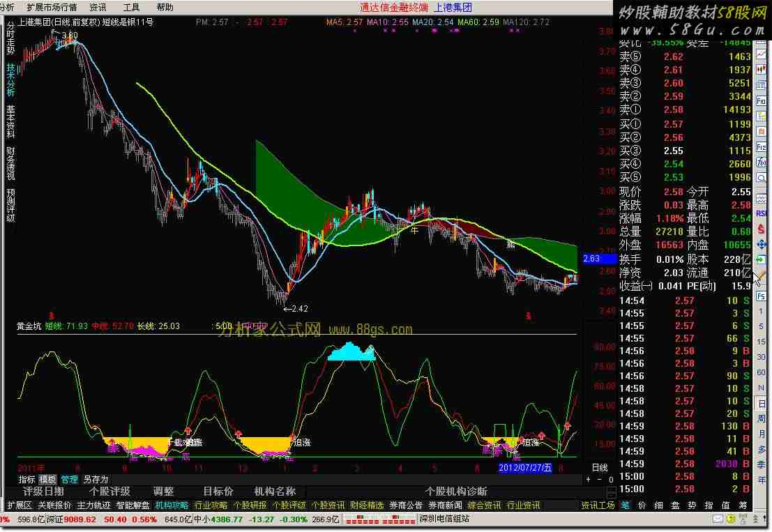772x532 pixels.
Task: Switch to 1-minute period
Action: (x=761, y=312)
